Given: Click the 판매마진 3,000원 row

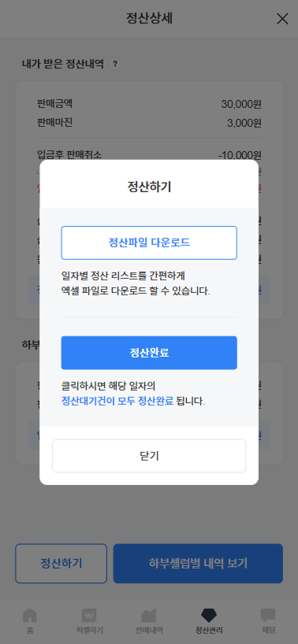Looking at the screenshot, I should (x=149, y=123).
